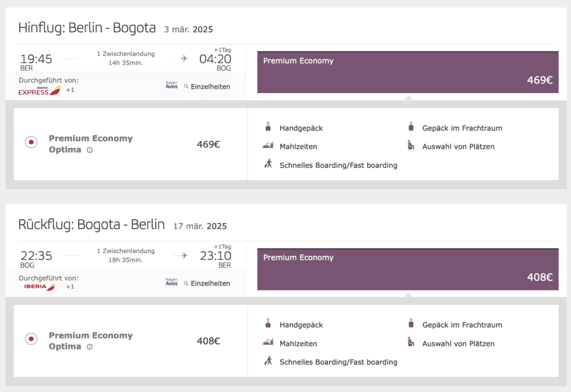Open info icon beside outbound Premium Economy Optima

tap(89, 150)
